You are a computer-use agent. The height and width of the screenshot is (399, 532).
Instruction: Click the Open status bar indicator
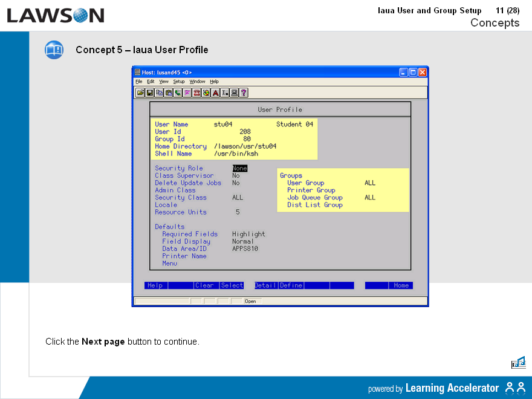250,301
